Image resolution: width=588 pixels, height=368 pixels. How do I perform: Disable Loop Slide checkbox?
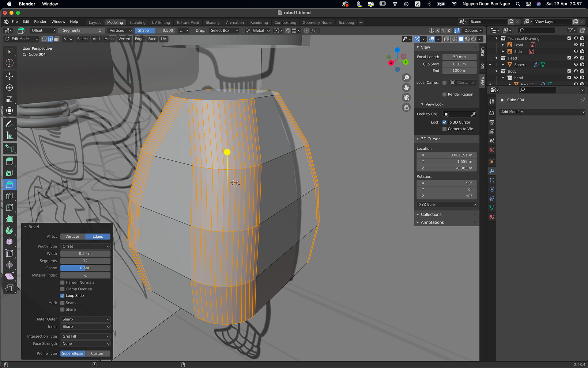point(62,296)
